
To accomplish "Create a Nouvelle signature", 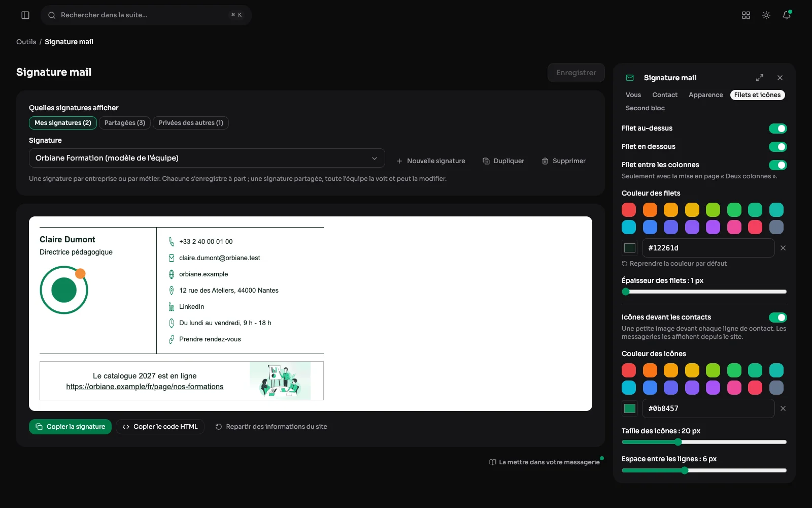I will (x=430, y=161).
